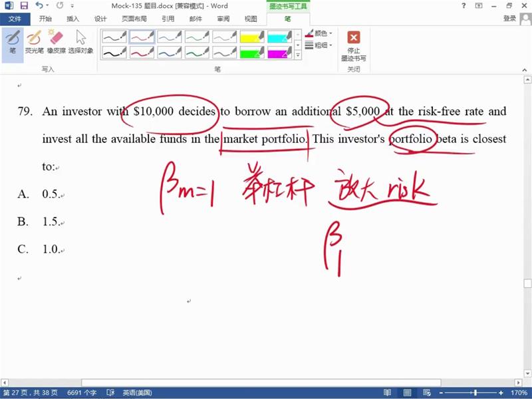Viewport: 532px width, 399px height.
Task: Pick the thick green pen in bottom row
Action: 197,53
